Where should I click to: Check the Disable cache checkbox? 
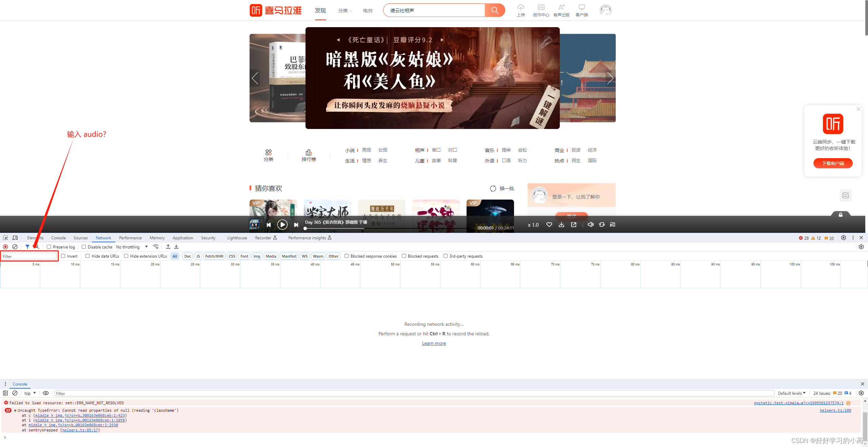tap(84, 247)
